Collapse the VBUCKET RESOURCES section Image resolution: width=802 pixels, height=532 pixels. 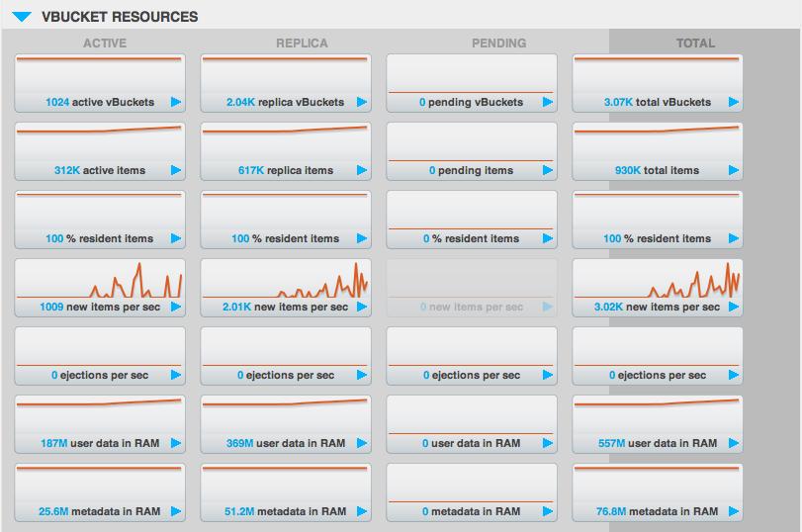tap(20, 17)
